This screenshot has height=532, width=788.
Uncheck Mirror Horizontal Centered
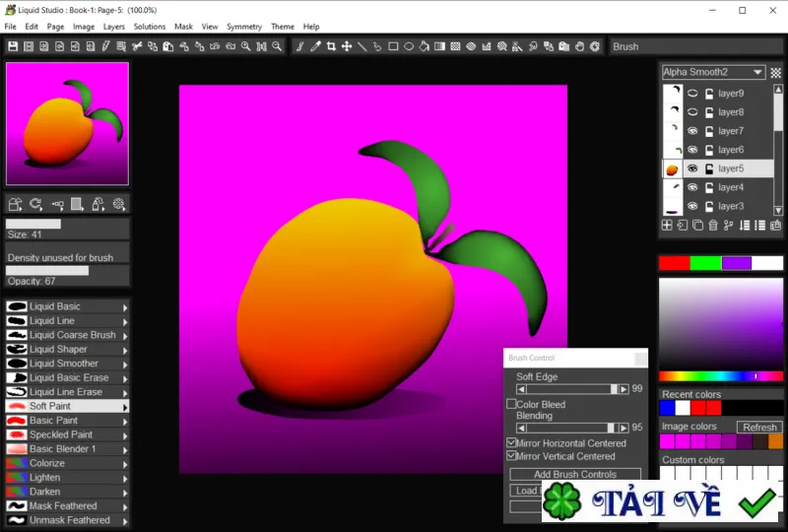click(x=511, y=443)
